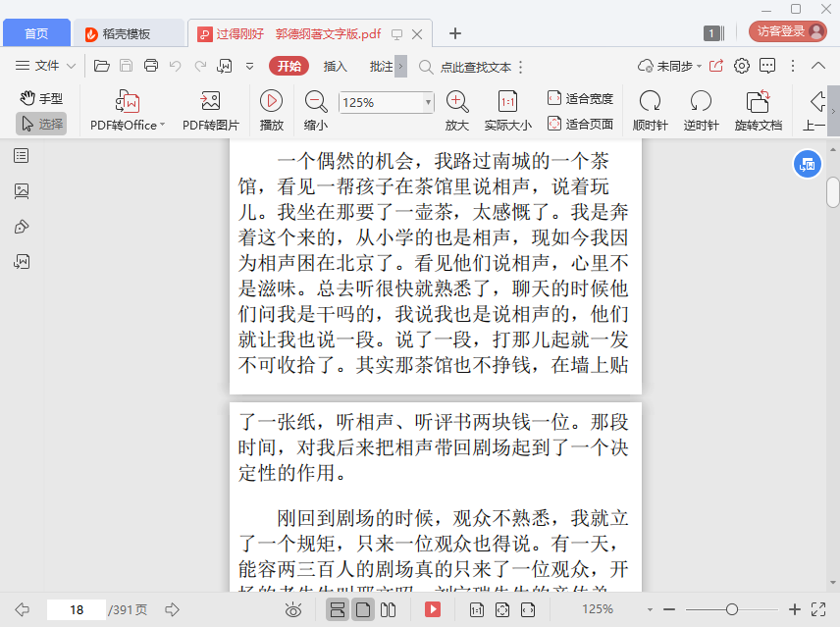Decrease zoom with minus button
Image resolution: width=840 pixels, height=627 pixels.
click(x=669, y=609)
